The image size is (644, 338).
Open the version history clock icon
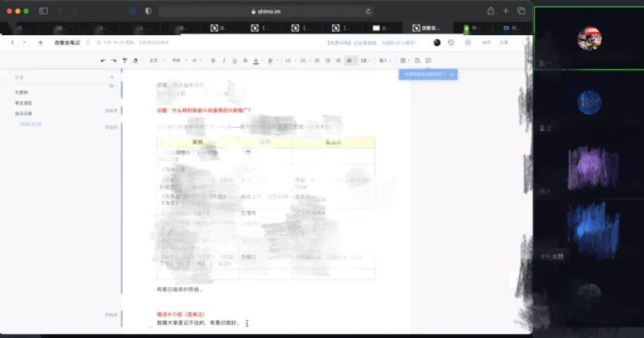click(x=451, y=42)
